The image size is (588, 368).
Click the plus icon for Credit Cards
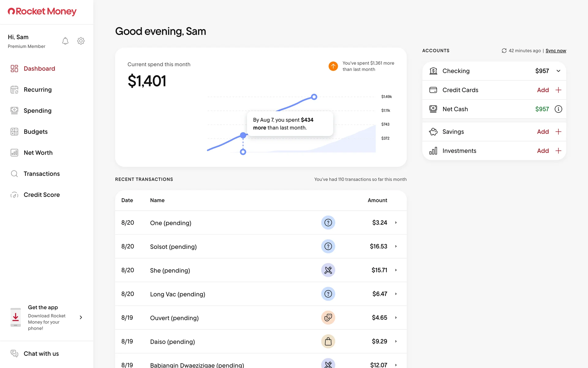click(558, 90)
